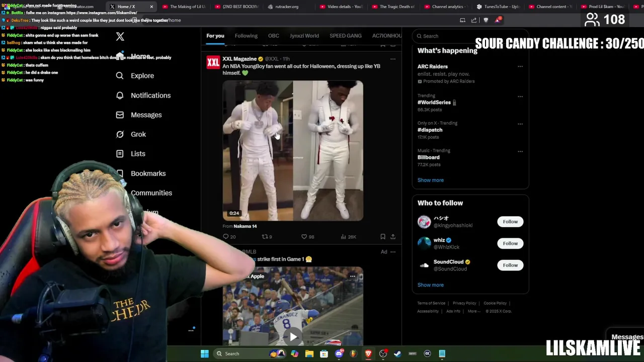Open Grok in the X sidebar

(x=131, y=134)
